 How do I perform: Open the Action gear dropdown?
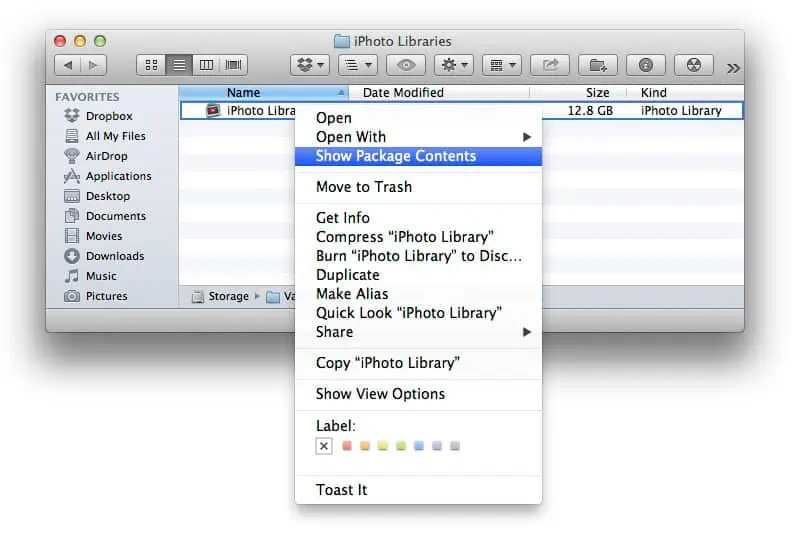coord(454,65)
